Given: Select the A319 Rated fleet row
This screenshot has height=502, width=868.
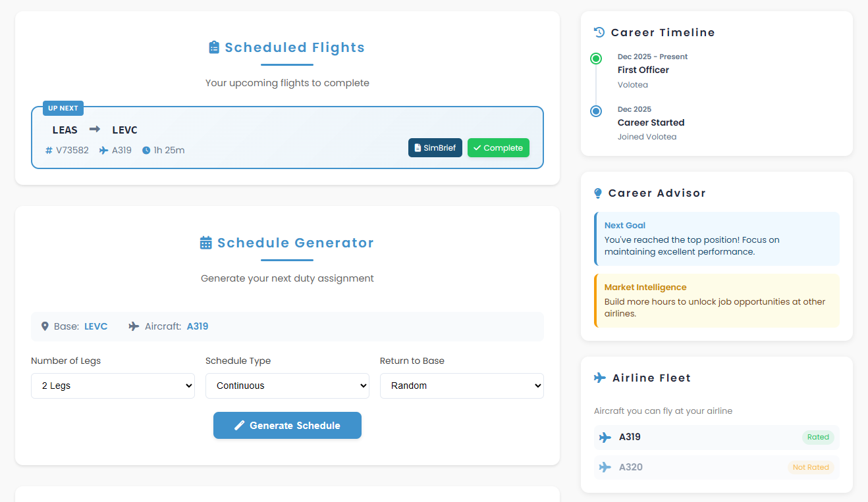Looking at the screenshot, I should point(717,437).
